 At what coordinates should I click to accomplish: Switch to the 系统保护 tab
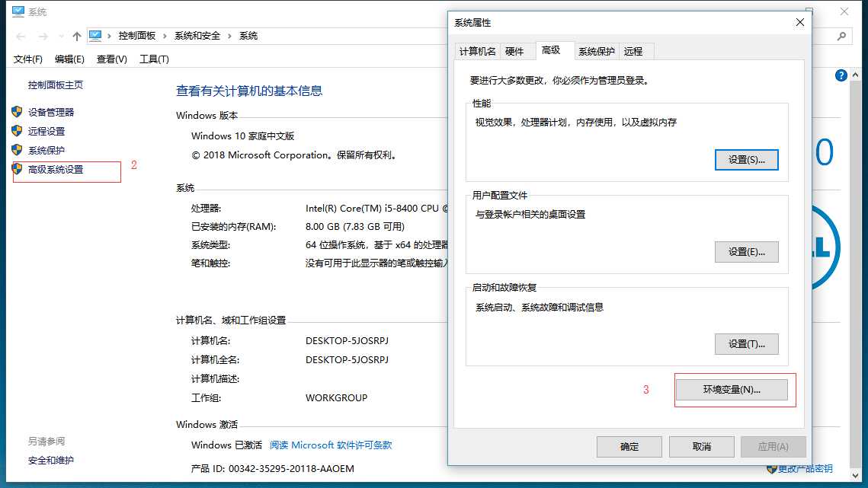596,52
